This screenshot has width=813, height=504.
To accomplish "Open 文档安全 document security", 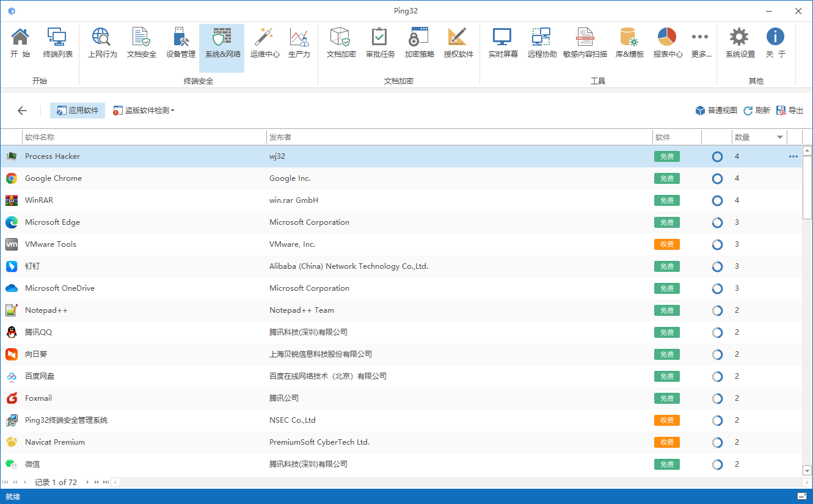I will pos(142,43).
